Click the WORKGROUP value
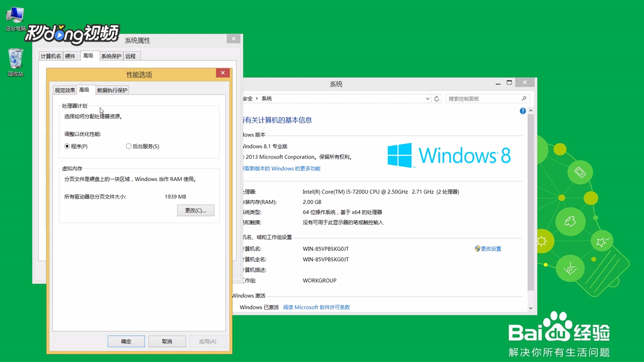The image size is (644, 362). coord(319,281)
